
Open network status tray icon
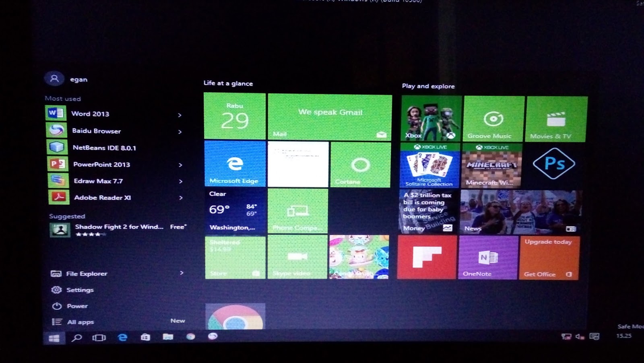coord(566,336)
